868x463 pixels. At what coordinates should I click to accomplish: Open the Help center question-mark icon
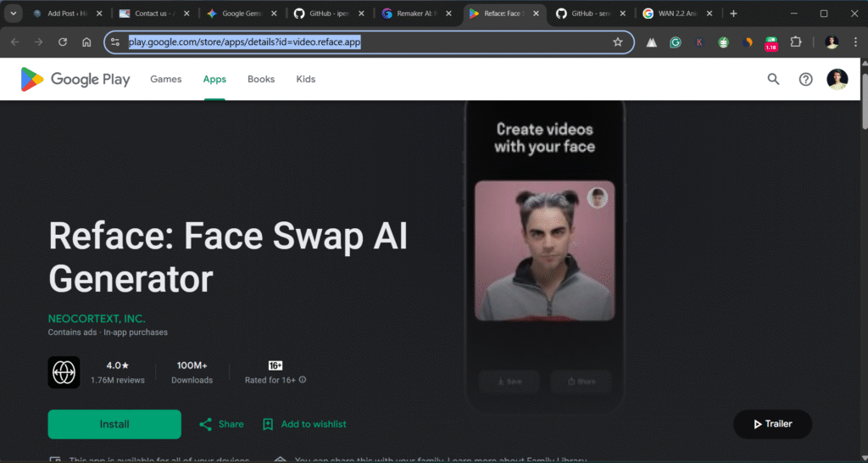(805, 79)
